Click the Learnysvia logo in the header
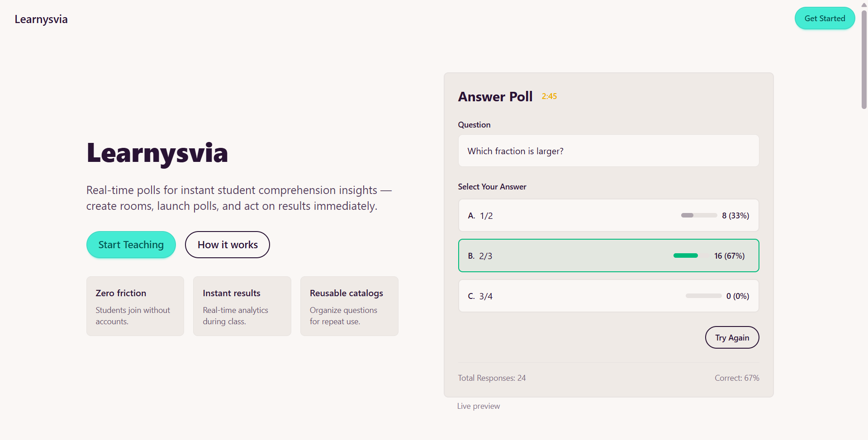Screen dimensions: 868x440 pyautogui.click(x=41, y=19)
